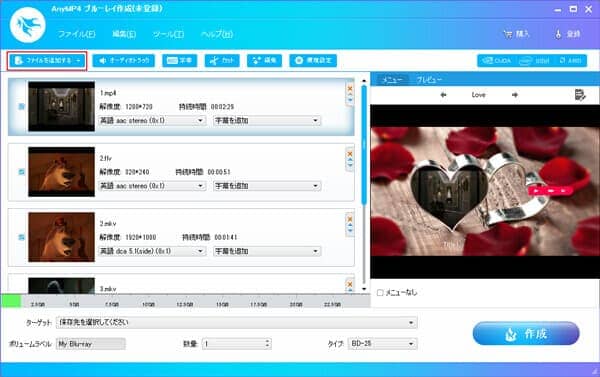This screenshot has height=377, width=600.
Task: Select the cut scissors tool
Action: (222, 60)
